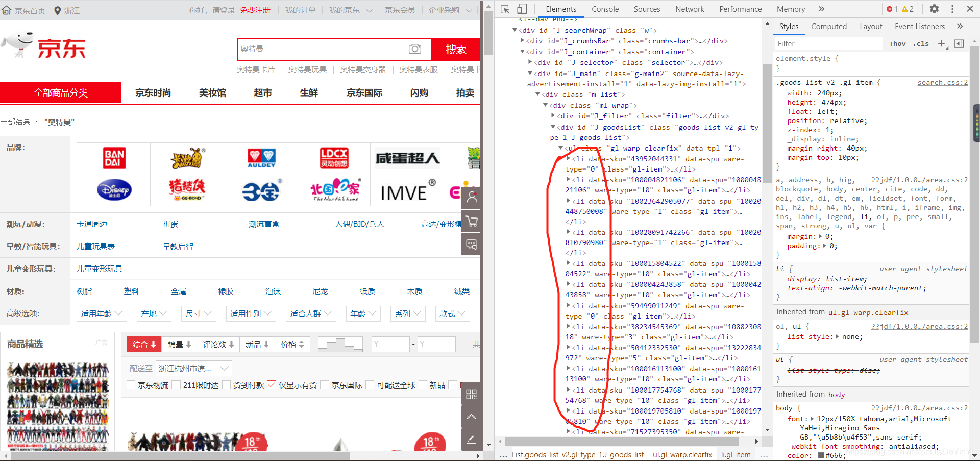Check the 新品 filter checkbox
This screenshot has width=980, height=461.
tap(423, 385)
